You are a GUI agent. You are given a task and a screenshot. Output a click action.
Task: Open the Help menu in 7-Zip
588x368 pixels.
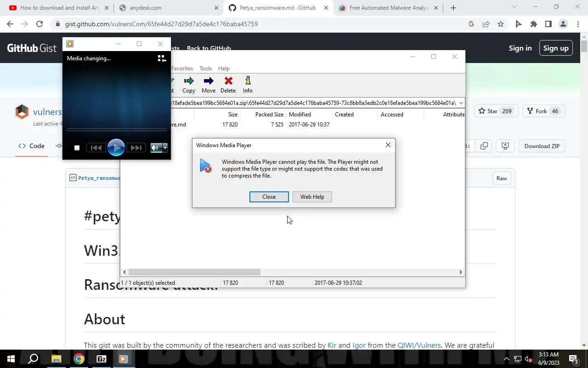coord(224,69)
